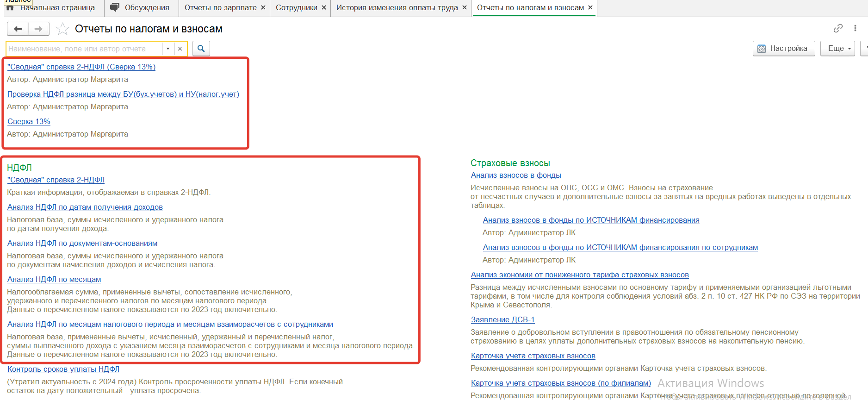
Task: Open the Сверка 13% report
Action: tap(29, 122)
